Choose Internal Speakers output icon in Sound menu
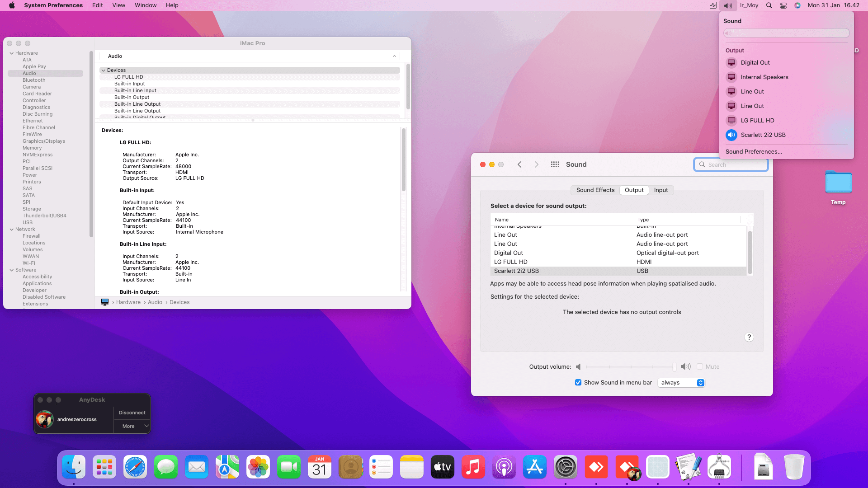This screenshot has width=868, height=488. (731, 77)
